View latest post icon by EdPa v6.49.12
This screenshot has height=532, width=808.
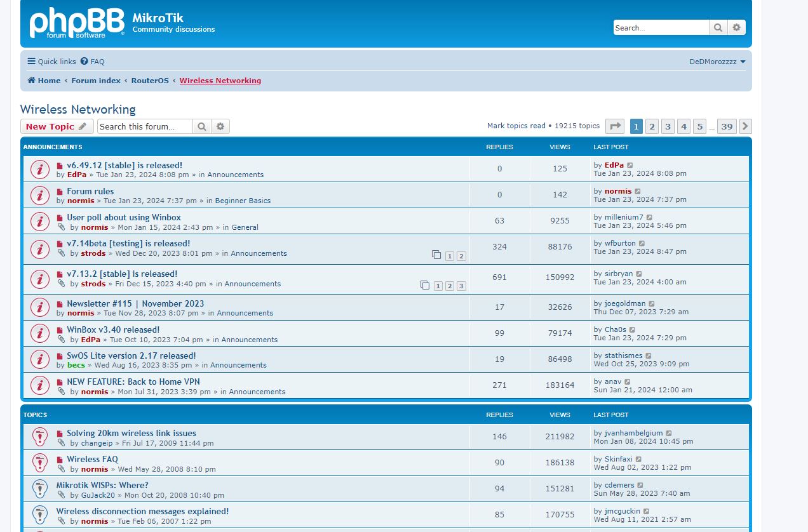(x=630, y=165)
